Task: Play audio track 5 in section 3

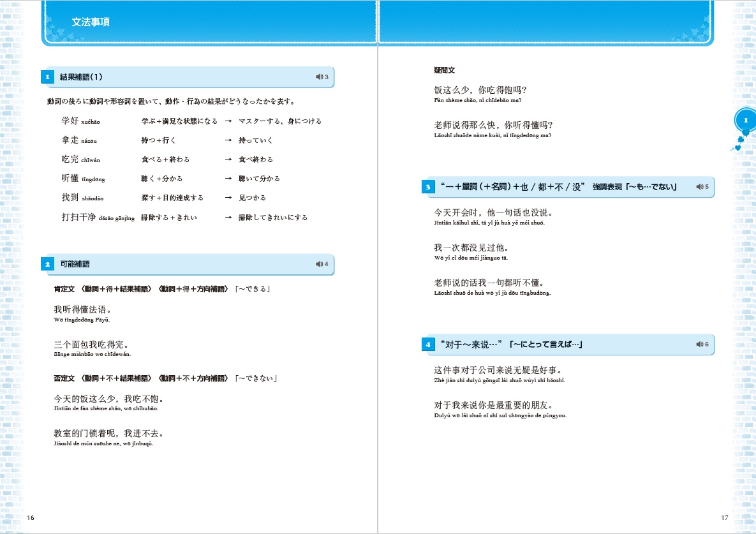Action: (702, 187)
